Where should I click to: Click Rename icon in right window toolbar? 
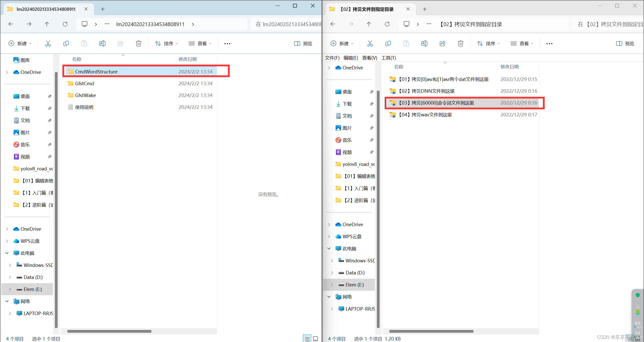coord(424,43)
